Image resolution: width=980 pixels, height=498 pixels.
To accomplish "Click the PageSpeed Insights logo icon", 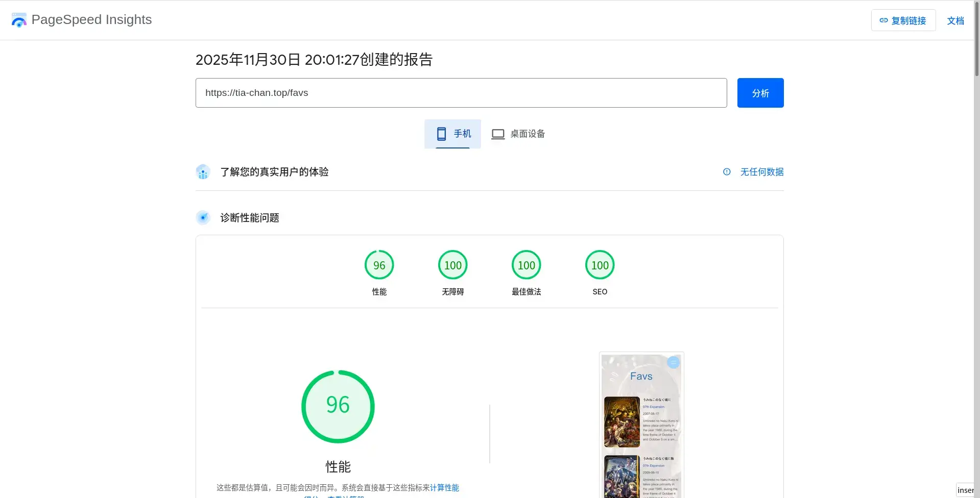I will click(x=19, y=20).
